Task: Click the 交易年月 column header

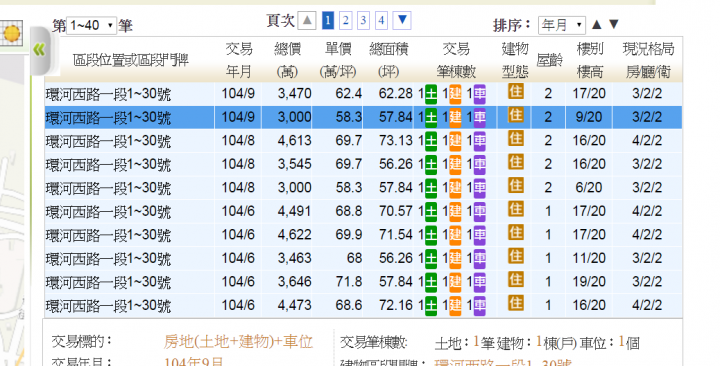Action: 239,60
